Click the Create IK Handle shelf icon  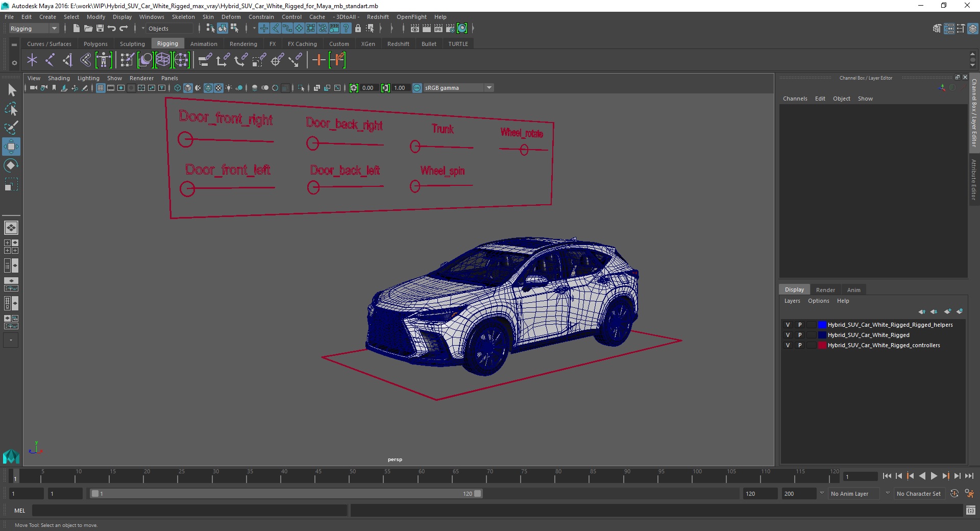pyautogui.click(x=67, y=60)
